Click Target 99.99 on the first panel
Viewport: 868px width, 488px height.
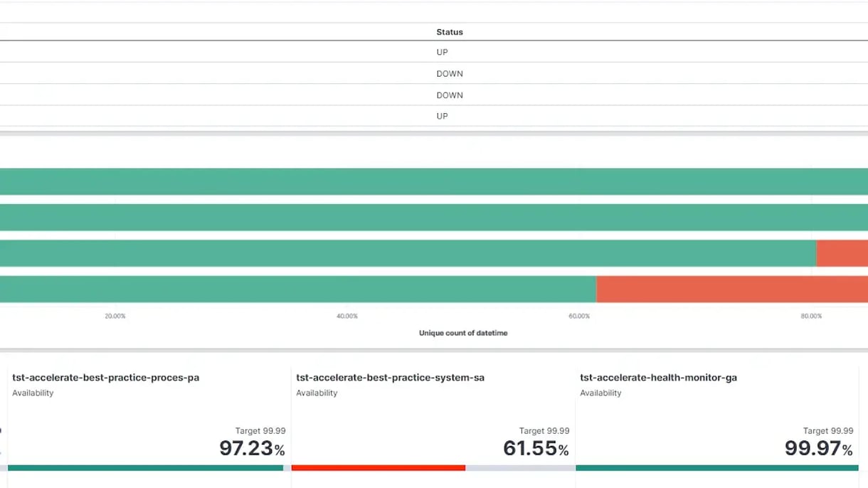(x=260, y=430)
